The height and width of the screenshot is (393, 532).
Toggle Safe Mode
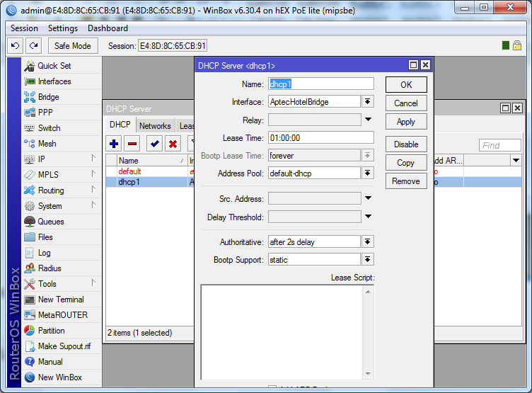73,45
